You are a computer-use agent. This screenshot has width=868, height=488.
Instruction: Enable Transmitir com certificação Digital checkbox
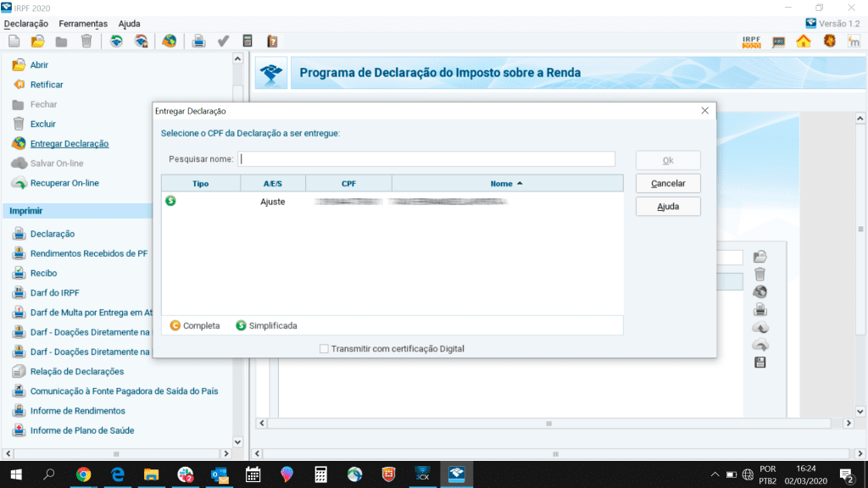[324, 348]
